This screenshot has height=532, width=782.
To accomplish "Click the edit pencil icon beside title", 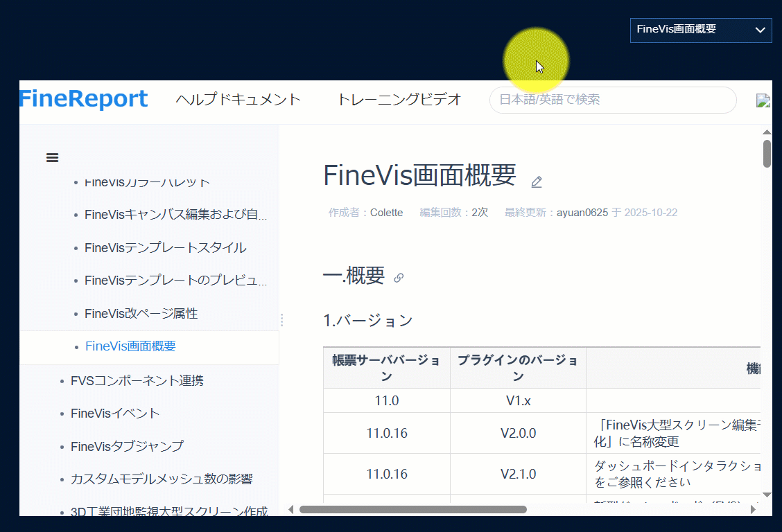I will [537, 181].
